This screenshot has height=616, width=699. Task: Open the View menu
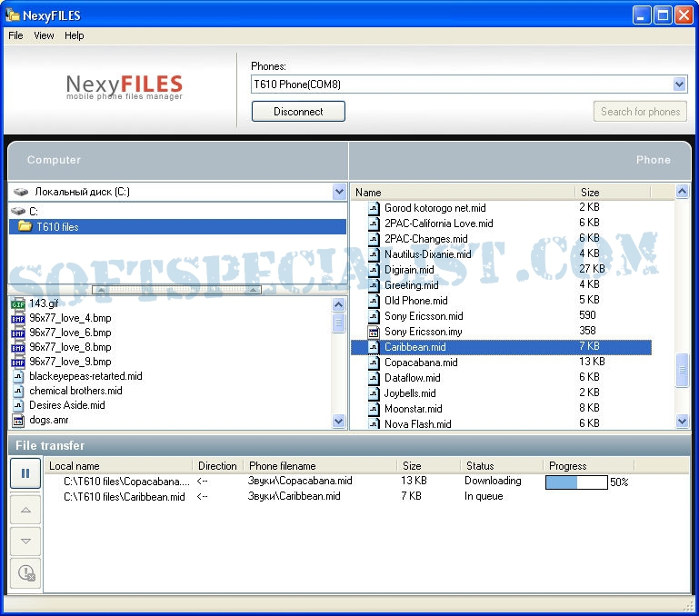pyautogui.click(x=44, y=35)
